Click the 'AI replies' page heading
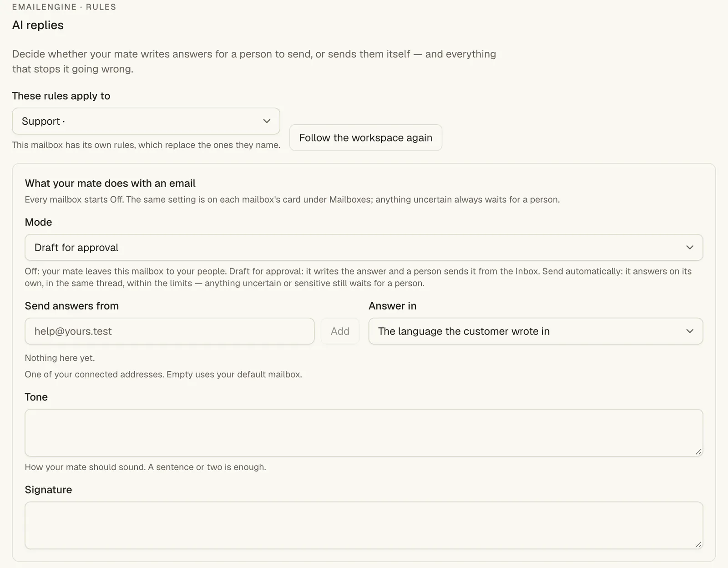The image size is (728, 568). [38, 25]
